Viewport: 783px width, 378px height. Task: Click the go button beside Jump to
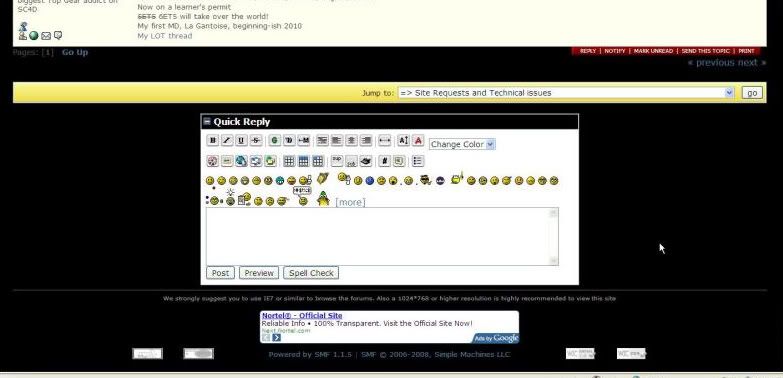752,93
